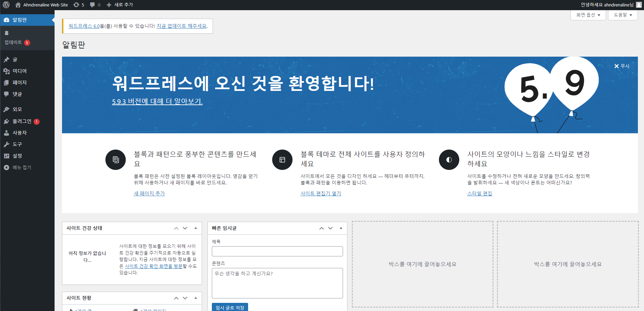Click the 플러그인 plug icon in sidebar
This screenshot has width=644, height=311.
pyautogui.click(x=6, y=121)
